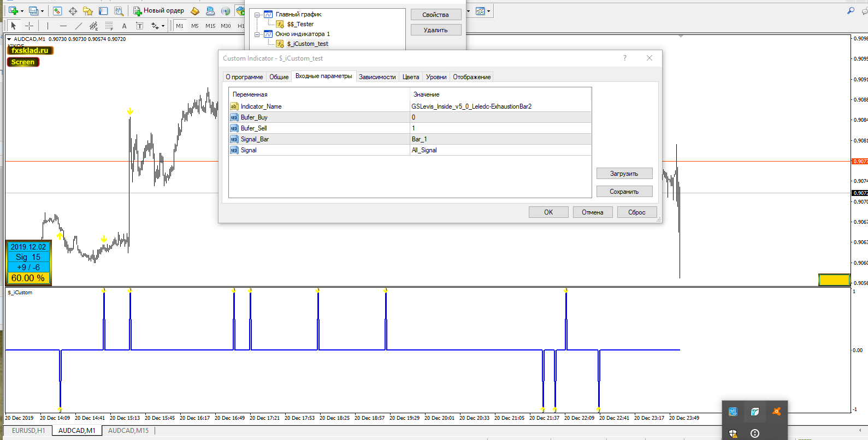Toggle the Terminal panel icon
The image size is (868, 440).
[103, 11]
